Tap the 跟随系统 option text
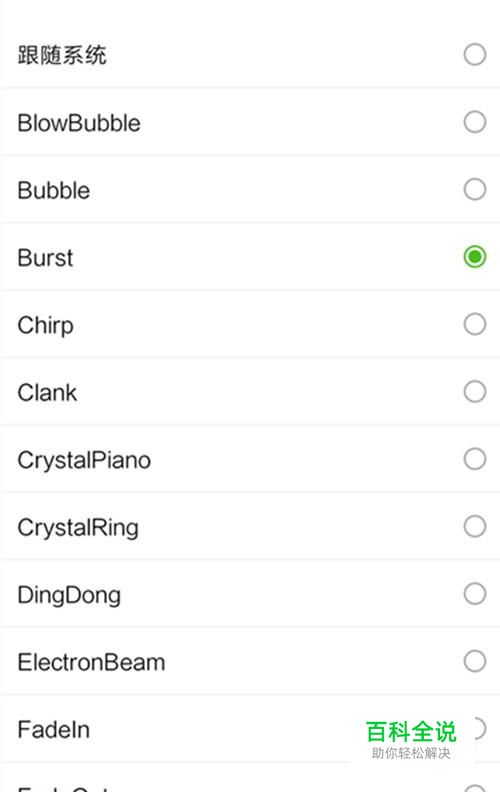The height and width of the screenshot is (792, 500). [x=62, y=55]
